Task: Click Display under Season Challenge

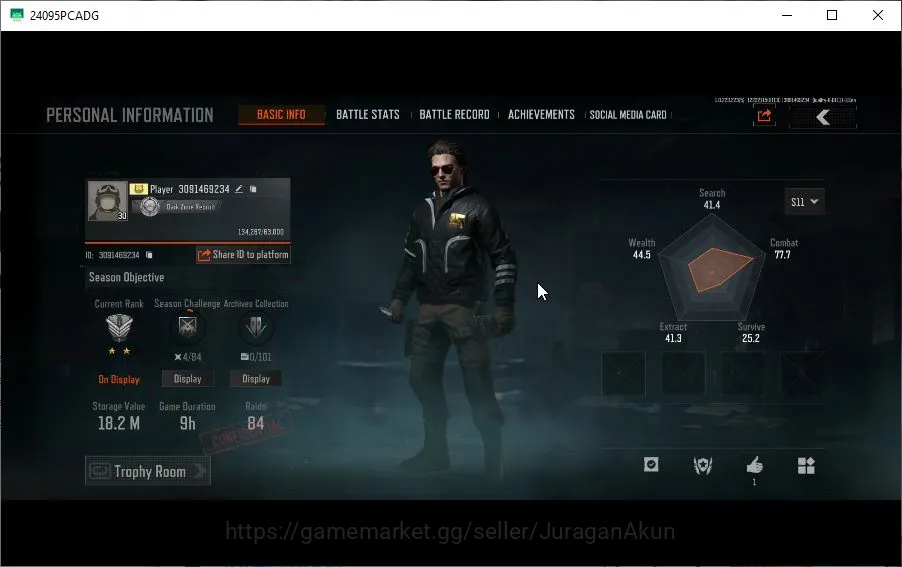Action: point(188,378)
